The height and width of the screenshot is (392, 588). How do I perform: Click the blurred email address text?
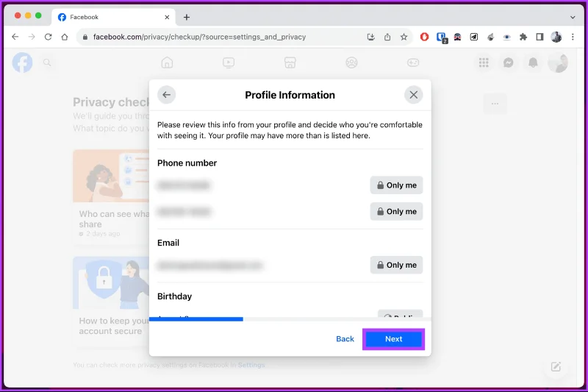click(x=209, y=266)
